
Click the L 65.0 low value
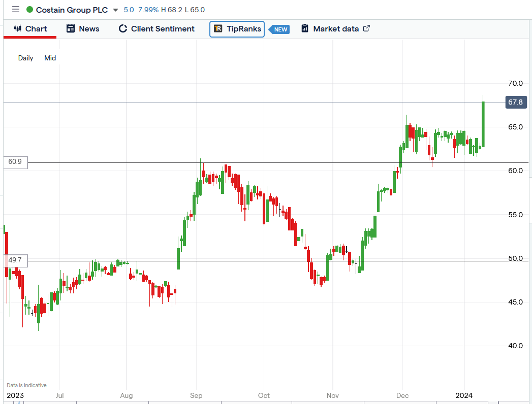(195, 10)
